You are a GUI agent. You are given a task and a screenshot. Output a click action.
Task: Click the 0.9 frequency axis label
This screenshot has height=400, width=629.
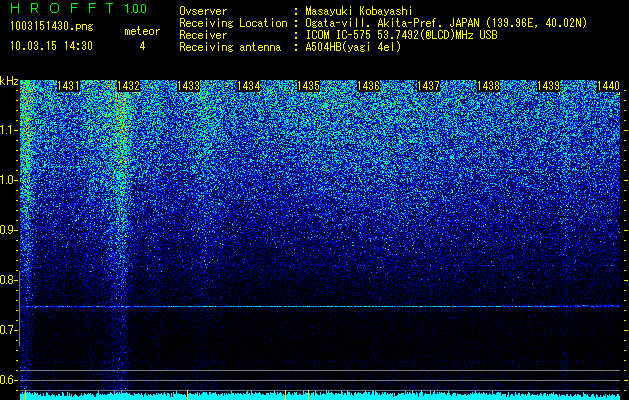coord(9,230)
